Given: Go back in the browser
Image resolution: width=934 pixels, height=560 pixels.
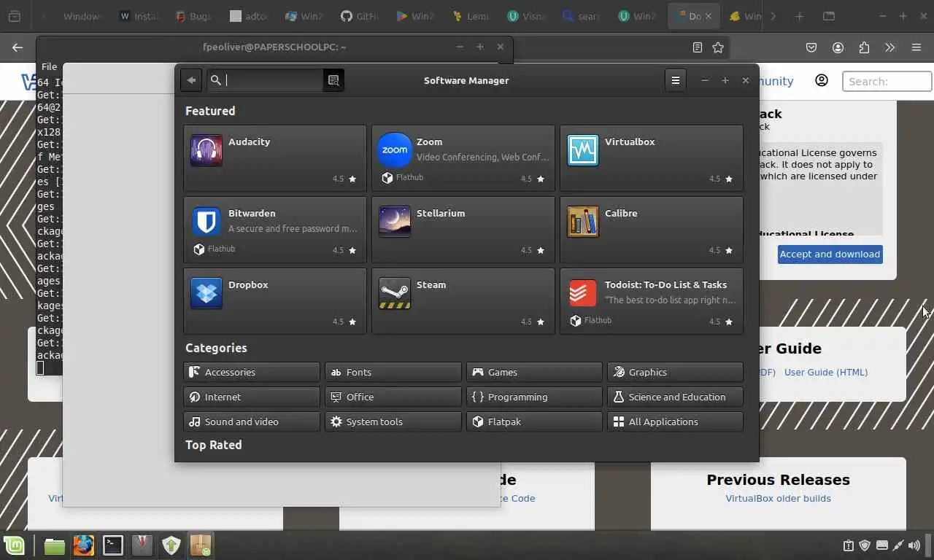Looking at the screenshot, I should coord(18,47).
